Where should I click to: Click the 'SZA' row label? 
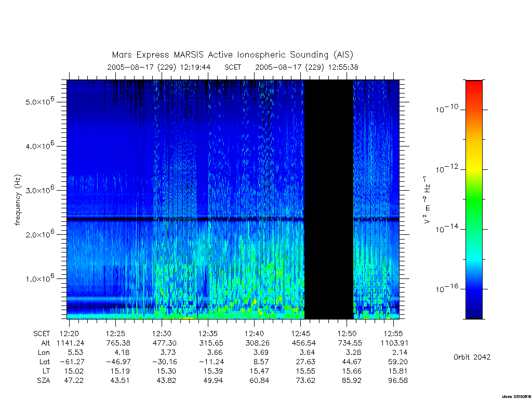[x=44, y=380]
